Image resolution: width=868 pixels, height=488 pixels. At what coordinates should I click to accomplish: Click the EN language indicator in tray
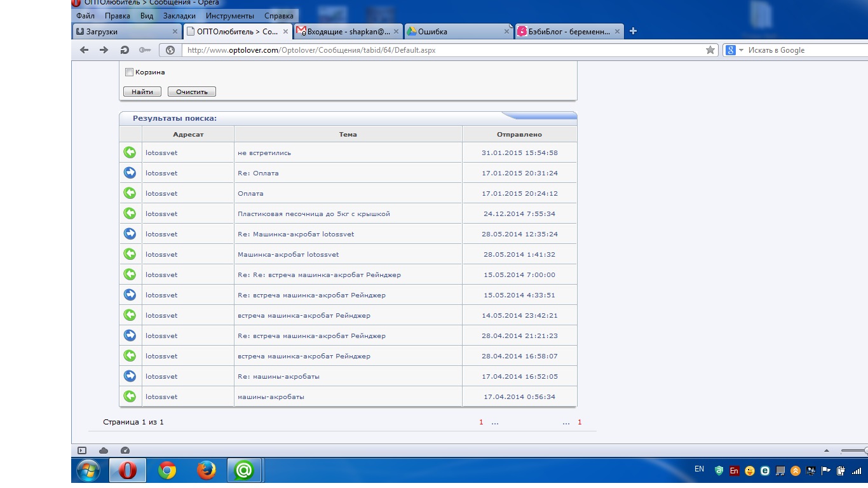click(699, 469)
